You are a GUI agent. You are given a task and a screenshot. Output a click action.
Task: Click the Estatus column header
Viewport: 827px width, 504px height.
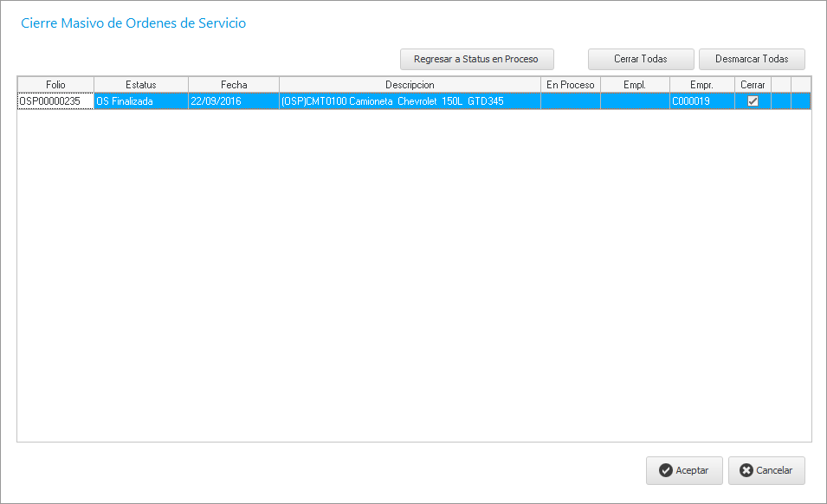coord(140,85)
